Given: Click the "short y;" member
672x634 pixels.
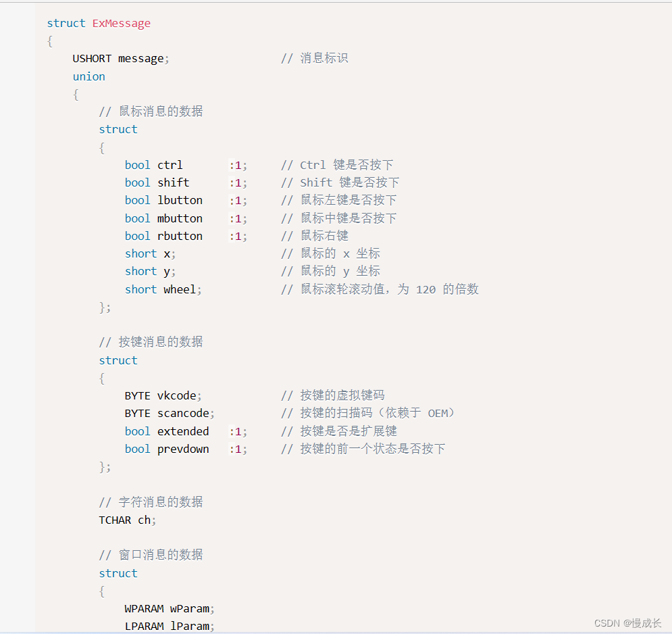Looking at the screenshot, I should click(150, 272).
